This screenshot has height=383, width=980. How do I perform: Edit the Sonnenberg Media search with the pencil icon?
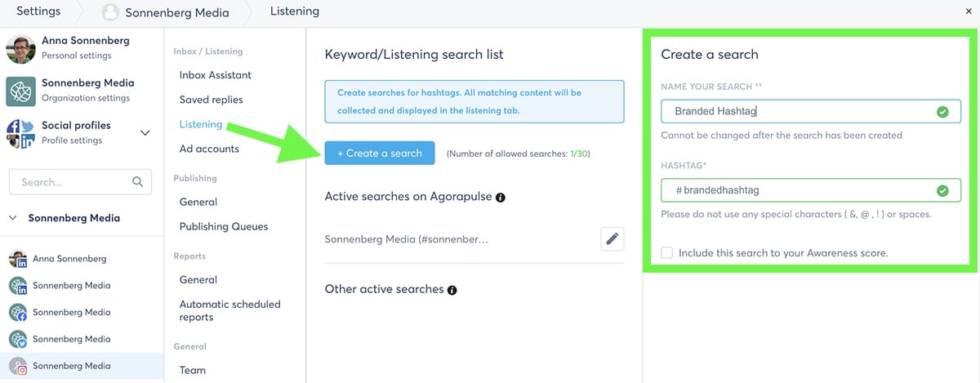(x=612, y=238)
